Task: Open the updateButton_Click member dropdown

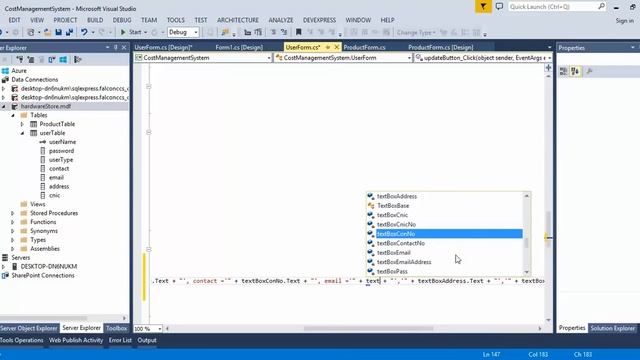Action: [483, 58]
